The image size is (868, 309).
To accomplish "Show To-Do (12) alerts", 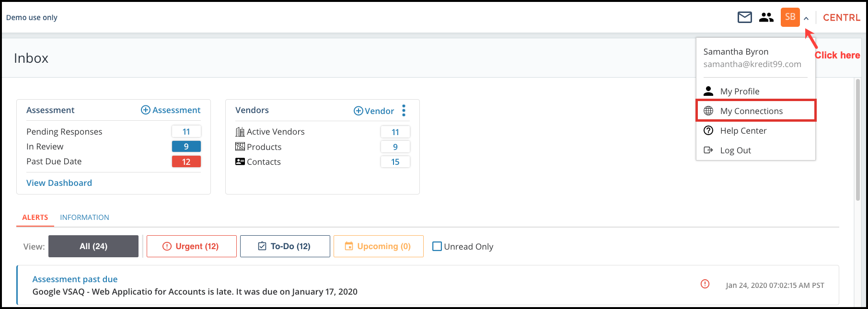I will 285,246.
